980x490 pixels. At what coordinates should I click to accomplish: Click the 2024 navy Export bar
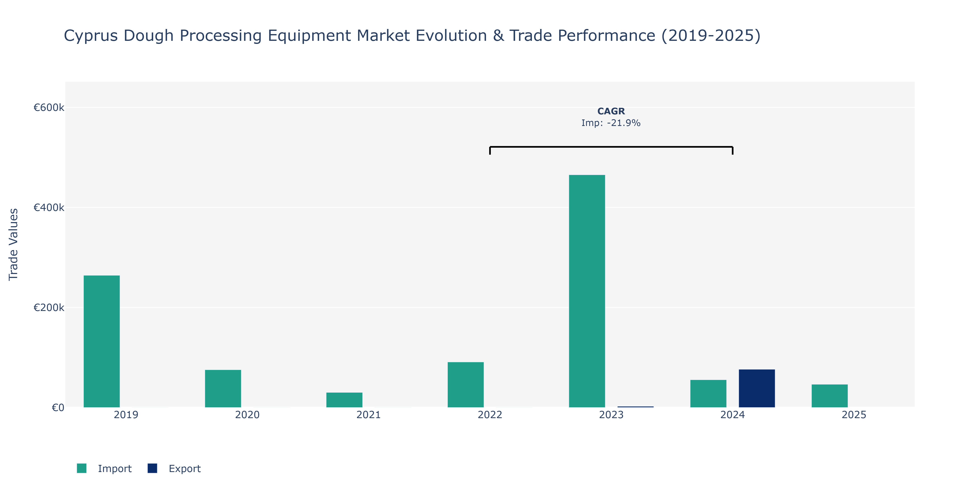(757, 388)
